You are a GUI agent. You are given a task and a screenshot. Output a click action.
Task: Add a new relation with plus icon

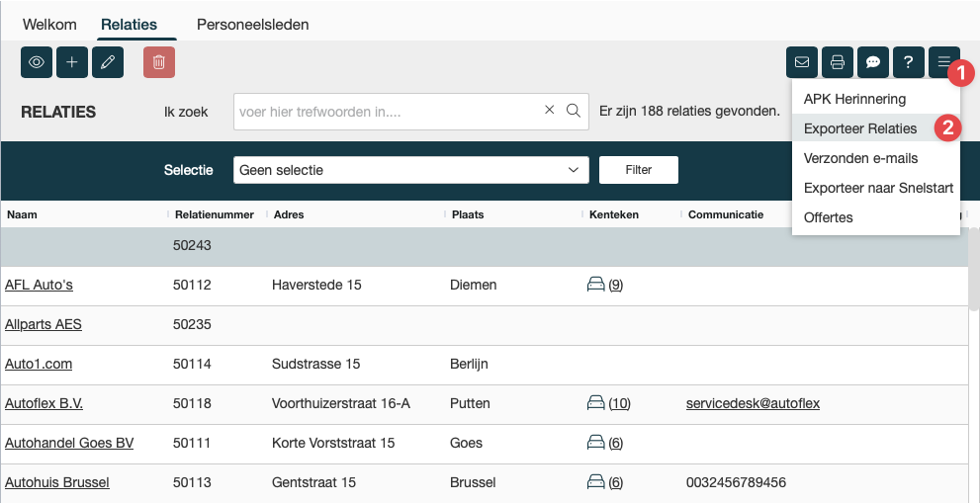(72, 62)
